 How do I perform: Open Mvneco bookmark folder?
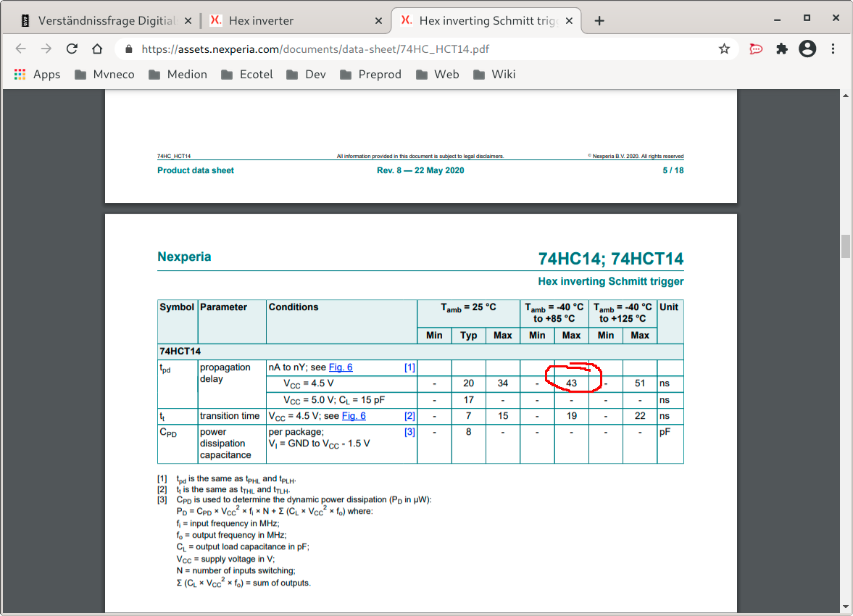pos(104,75)
